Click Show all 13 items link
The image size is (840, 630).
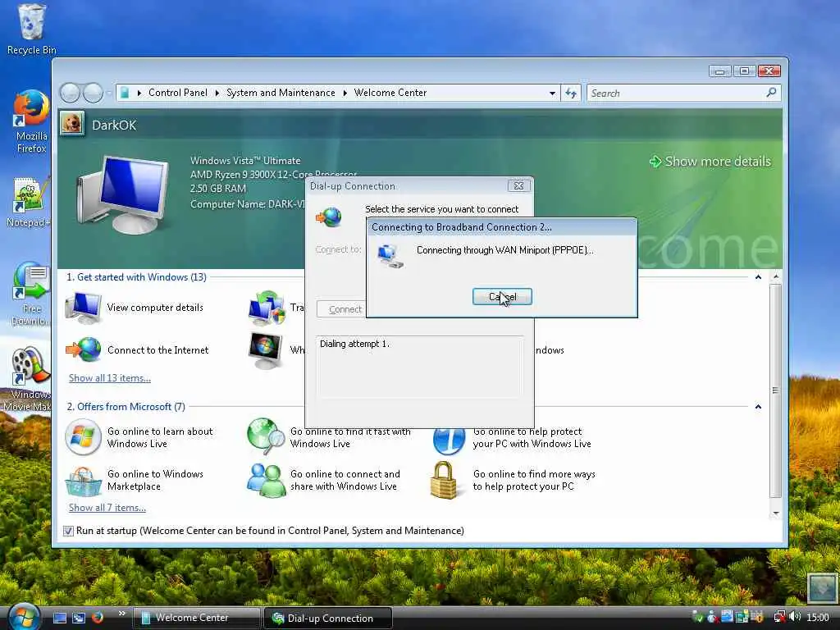pyautogui.click(x=110, y=377)
